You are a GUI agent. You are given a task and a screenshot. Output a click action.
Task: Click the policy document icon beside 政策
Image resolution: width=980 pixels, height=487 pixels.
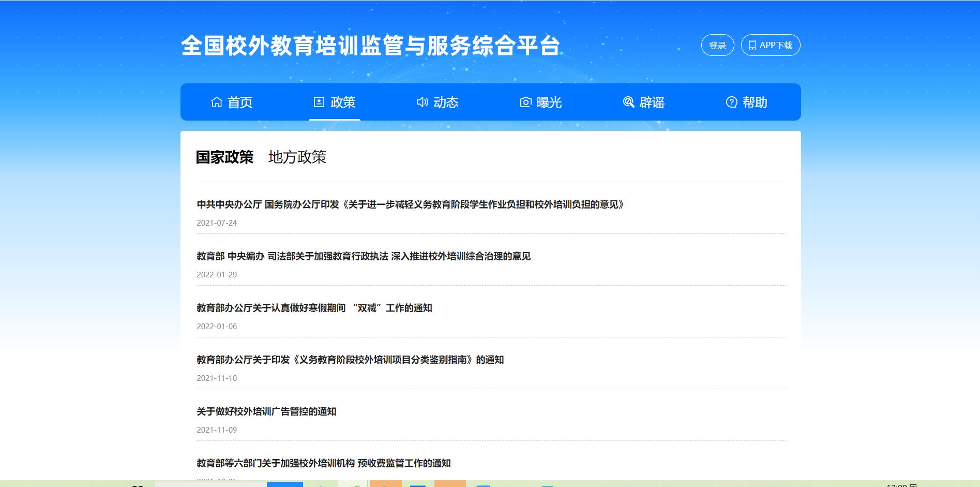[319, 102]
